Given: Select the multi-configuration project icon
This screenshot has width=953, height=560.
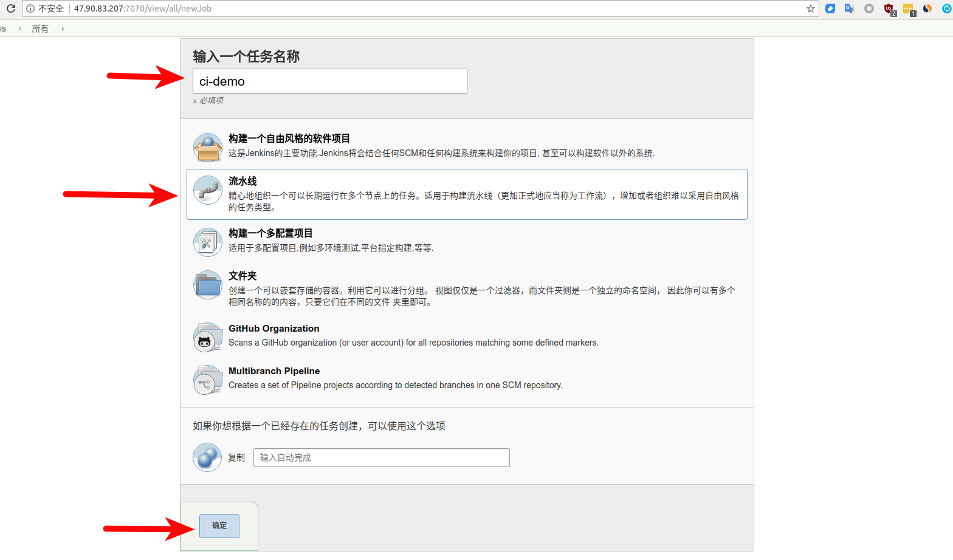Looking at the screenshot, I should click(208, 242).
